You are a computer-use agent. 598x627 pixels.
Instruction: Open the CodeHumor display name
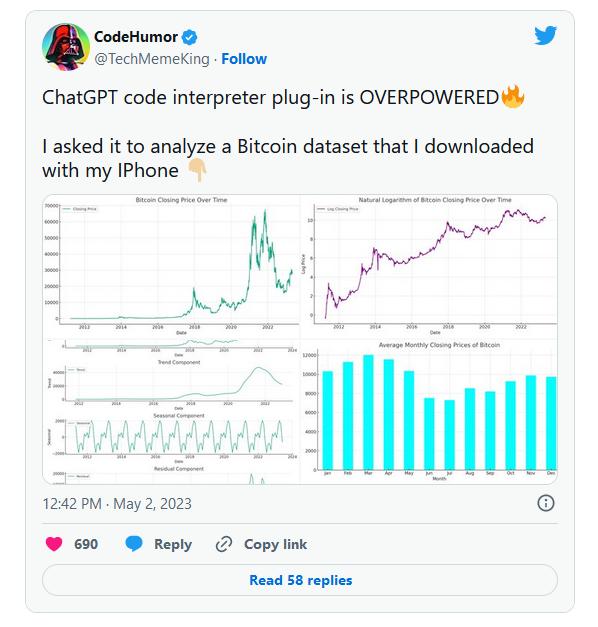click(x=136, y=37)
